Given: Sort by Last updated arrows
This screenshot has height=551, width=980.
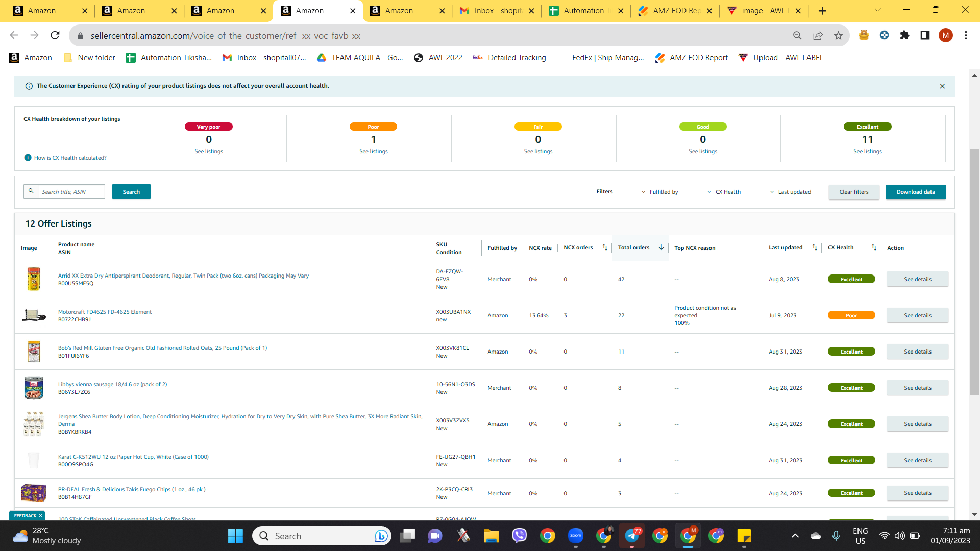Looking at the screenshot, I should [x=815, y=247].
